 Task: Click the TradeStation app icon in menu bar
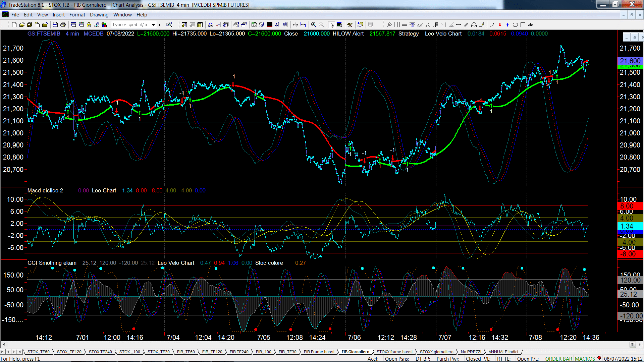(5, 14)
